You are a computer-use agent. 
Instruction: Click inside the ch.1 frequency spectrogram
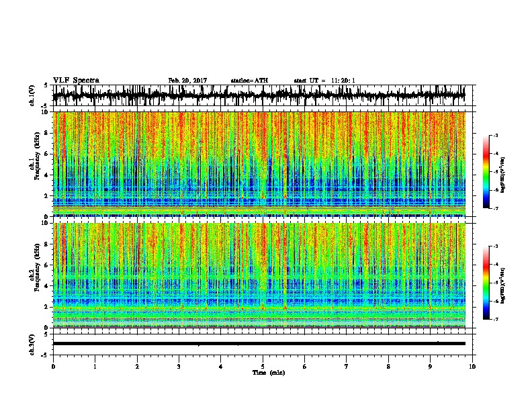click(259, 164)
